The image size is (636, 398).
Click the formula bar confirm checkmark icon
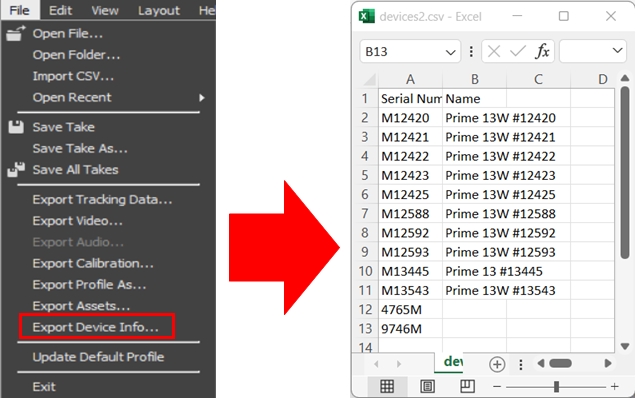tap(518, 52)
